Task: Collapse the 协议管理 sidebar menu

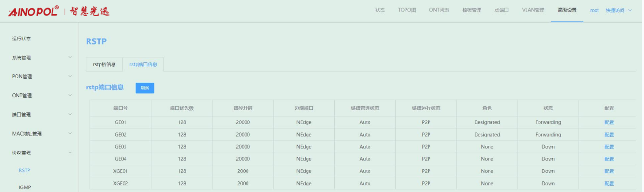Action: (40, 153)
